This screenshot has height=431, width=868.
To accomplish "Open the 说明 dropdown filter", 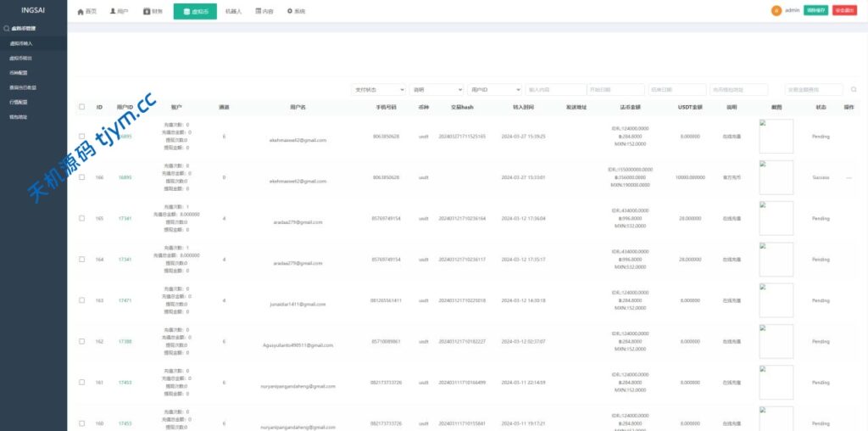I will 436,89.
